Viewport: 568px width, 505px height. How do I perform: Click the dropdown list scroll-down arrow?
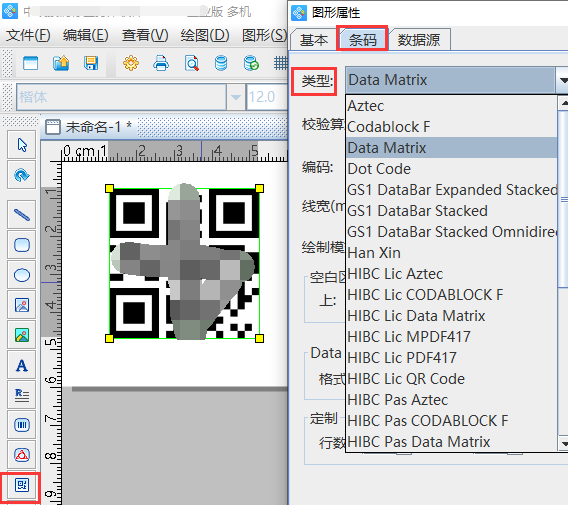563,443
